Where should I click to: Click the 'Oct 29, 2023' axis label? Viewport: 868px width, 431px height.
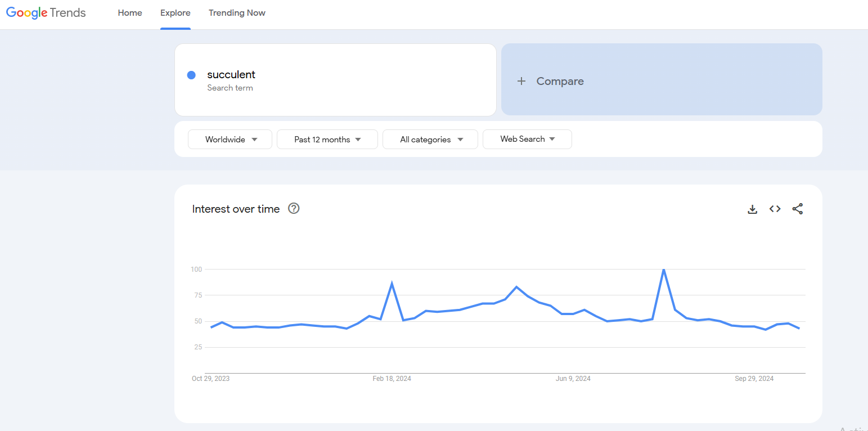click(x=211, y=379)
